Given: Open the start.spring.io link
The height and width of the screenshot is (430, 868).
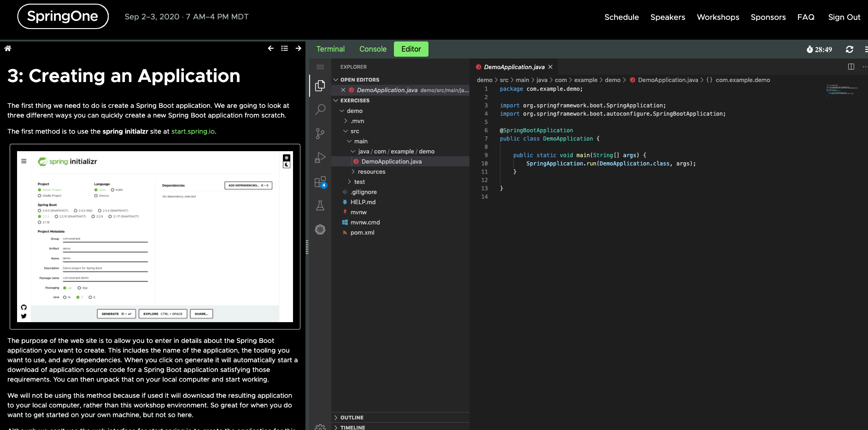Looking at the screenshot, I should [x=193, y=131].
